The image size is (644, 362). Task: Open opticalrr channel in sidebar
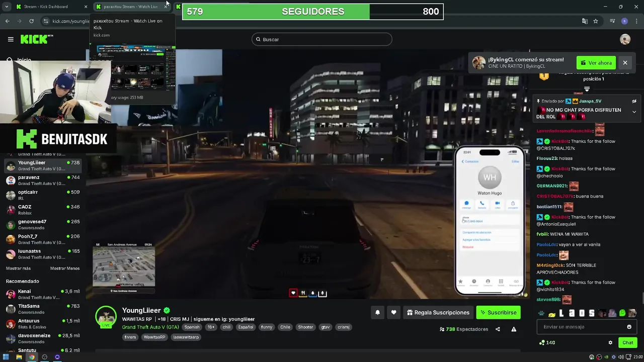click(x=43, y=195)
